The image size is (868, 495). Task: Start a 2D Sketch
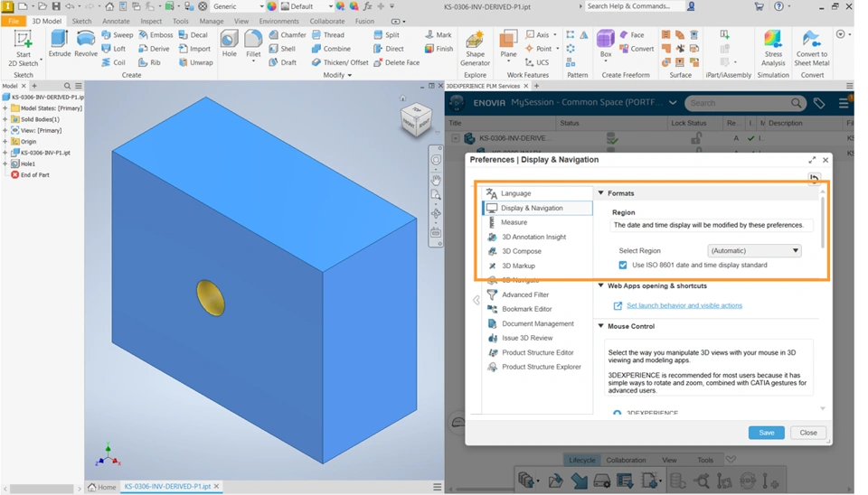(x=24, y=49)
